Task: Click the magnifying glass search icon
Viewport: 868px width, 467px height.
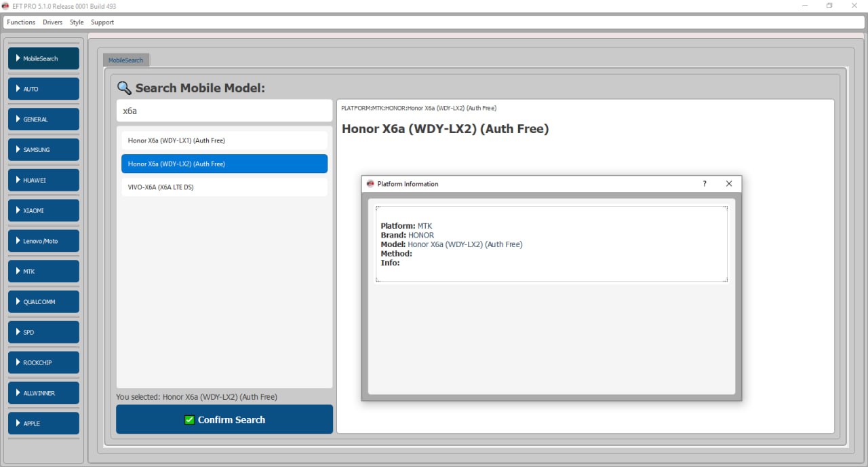Action: click(x=124, y=88)
